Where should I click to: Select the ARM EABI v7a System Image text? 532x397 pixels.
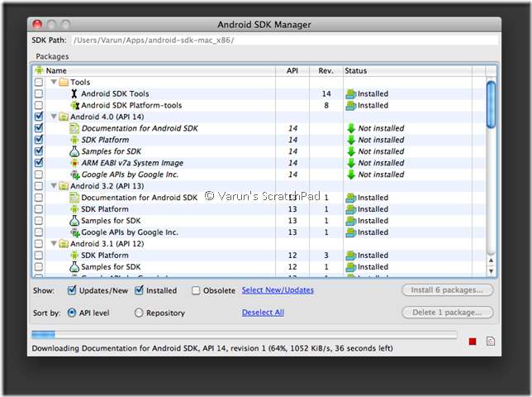(132, 163)
